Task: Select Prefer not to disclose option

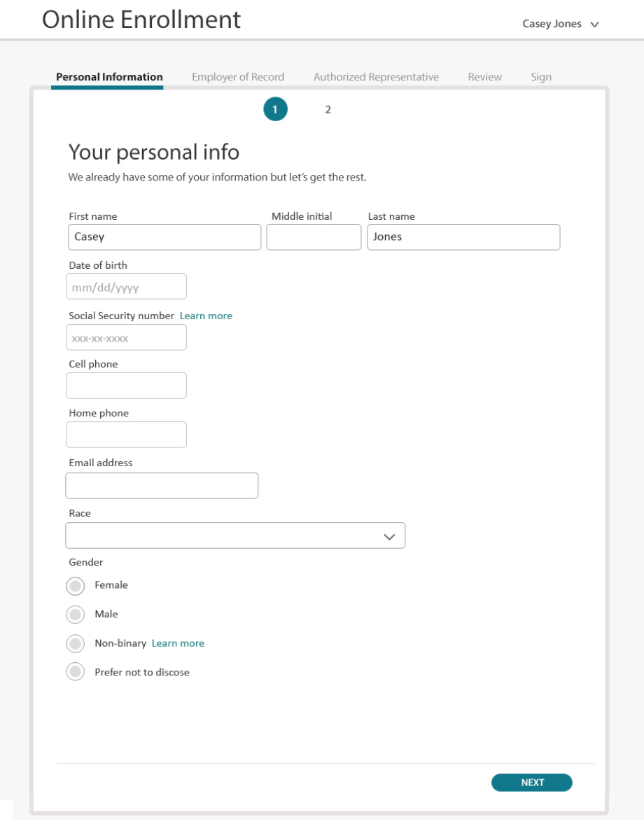Action: pyautogui.click(x=76, y=672)
